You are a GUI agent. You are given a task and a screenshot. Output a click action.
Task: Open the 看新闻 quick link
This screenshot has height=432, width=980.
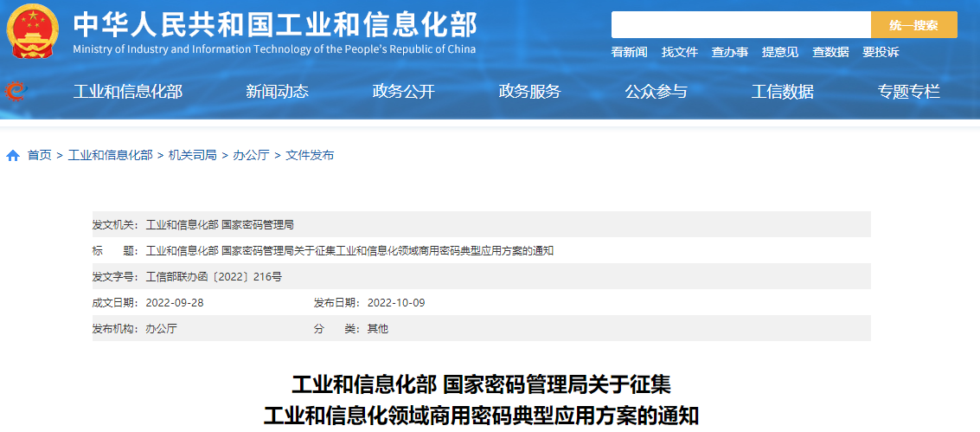click(x=630, y=53)
